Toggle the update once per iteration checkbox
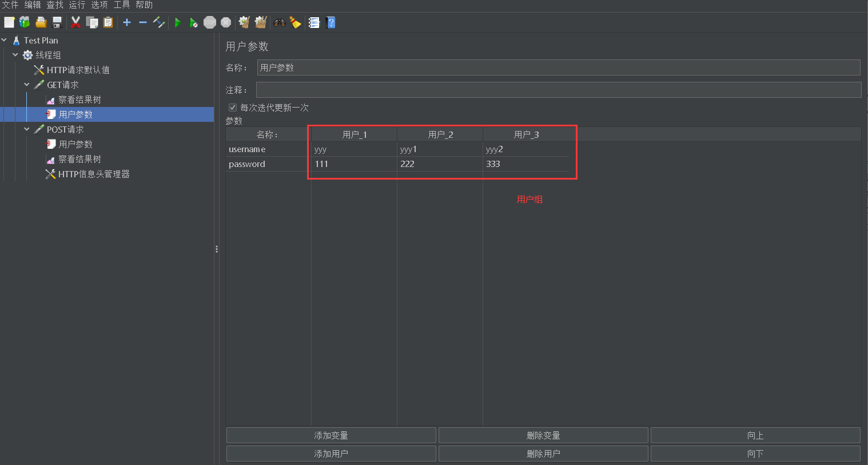This screenshot has width=868, height=465. pyautogui.click(x=233, y=108)
